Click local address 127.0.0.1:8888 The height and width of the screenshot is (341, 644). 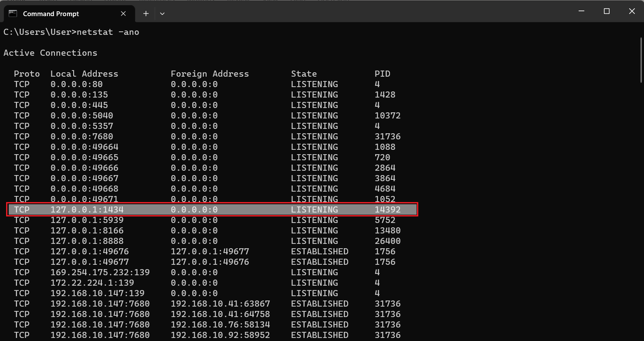tap(87, 241)
